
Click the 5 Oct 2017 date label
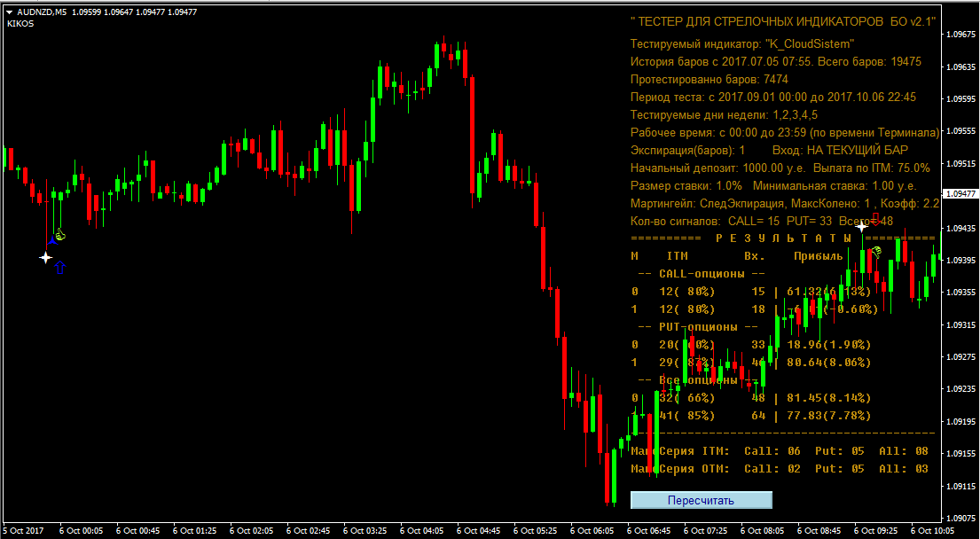(x=23, y=530)
